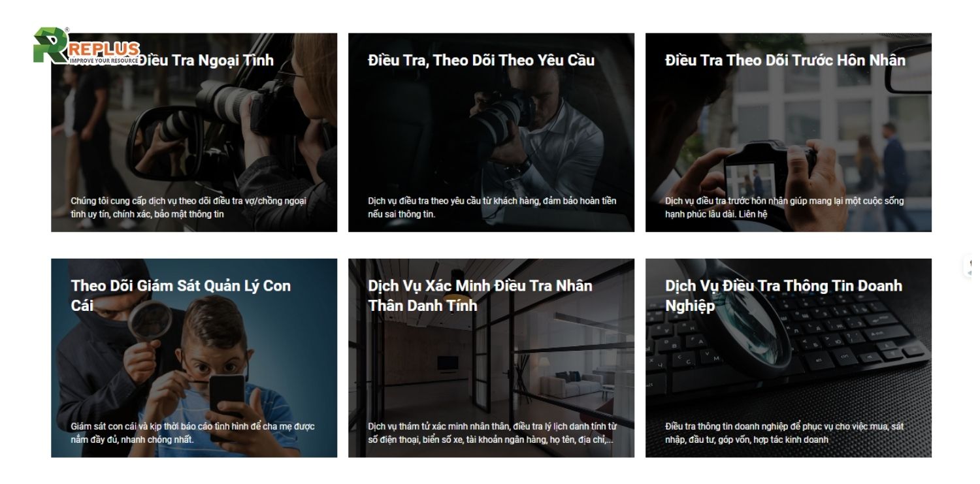This screenshot has height=484, width=980.
Task: Open the Dịch Vụ Xác Minh Điều Tra Nhân Thân heading
Action: click(480, 295)
